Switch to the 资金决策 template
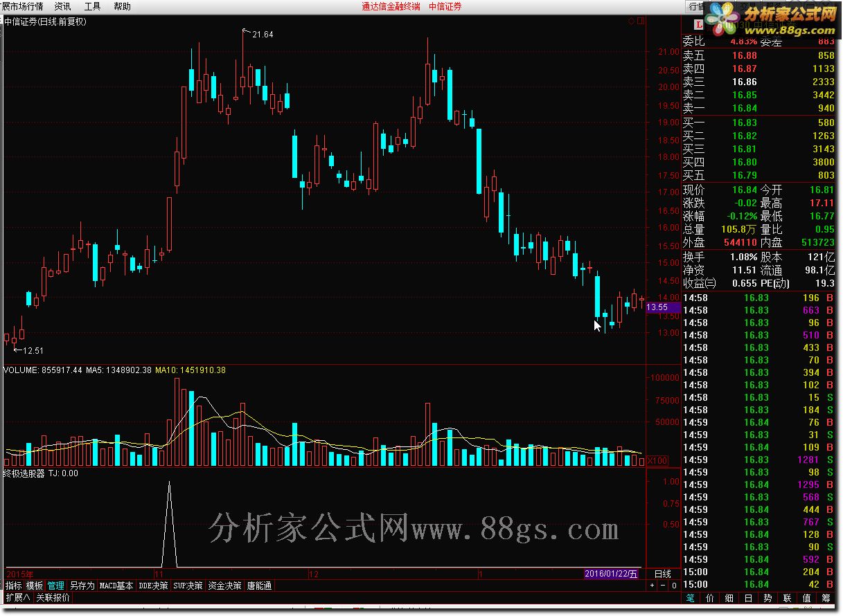 tap(225, 586)
